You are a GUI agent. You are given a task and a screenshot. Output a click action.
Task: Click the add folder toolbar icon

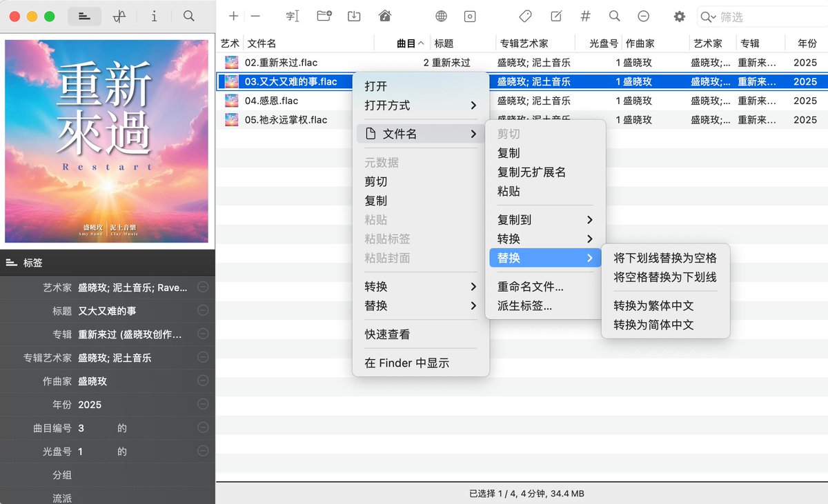click(324, 17)
